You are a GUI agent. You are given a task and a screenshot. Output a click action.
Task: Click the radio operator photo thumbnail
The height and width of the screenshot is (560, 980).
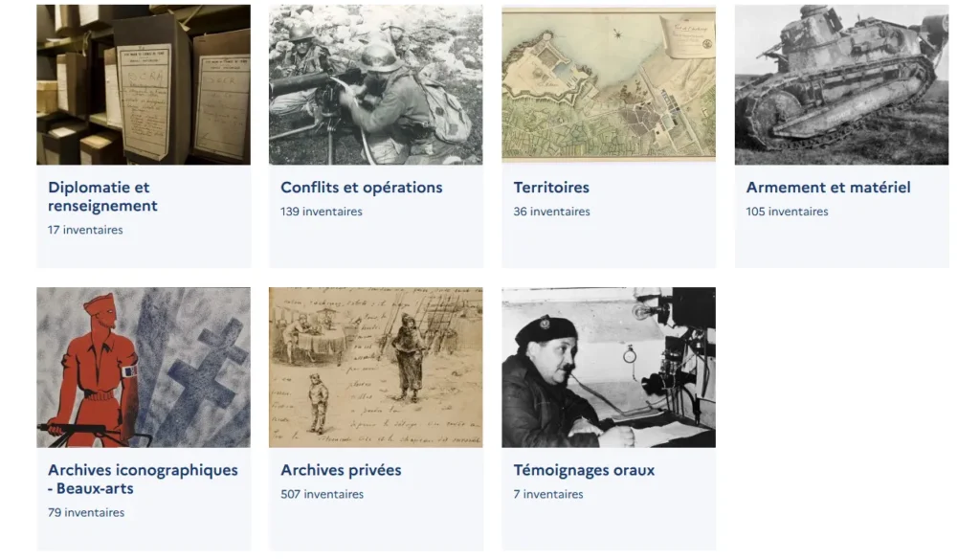pyautogui.click(x=609, y=368)
